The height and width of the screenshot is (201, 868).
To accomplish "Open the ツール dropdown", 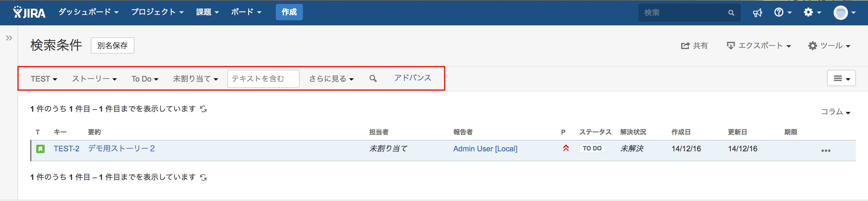I will 829,46.
